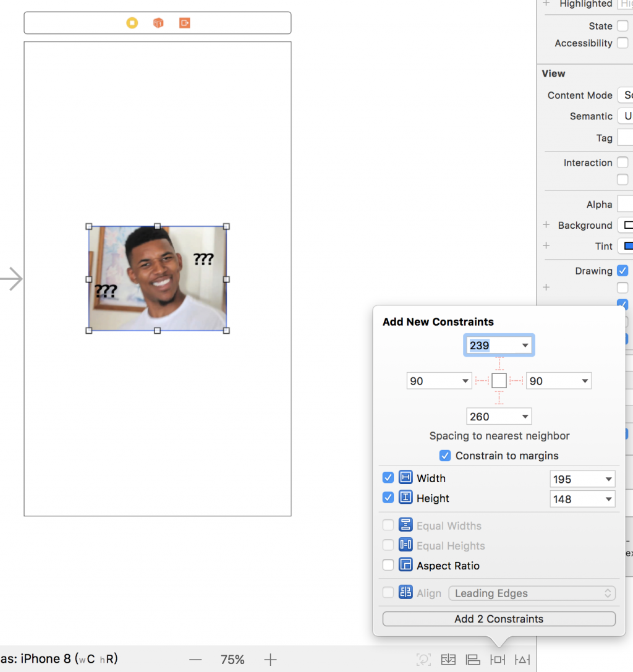This screenshot has height=672, width=633.
Task: Open the Align constraints icon
Action: (x=473, y=659)
